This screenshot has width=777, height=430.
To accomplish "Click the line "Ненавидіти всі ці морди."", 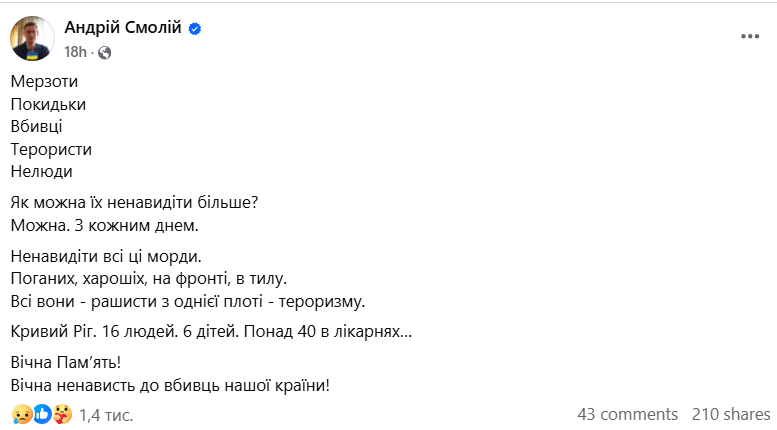I will pos(108,256).
